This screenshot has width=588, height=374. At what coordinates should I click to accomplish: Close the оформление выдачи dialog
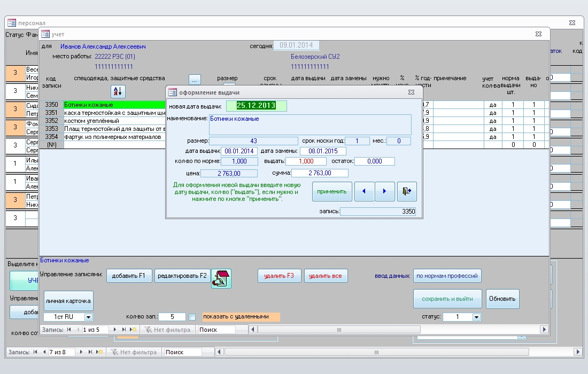click(411, 92)
